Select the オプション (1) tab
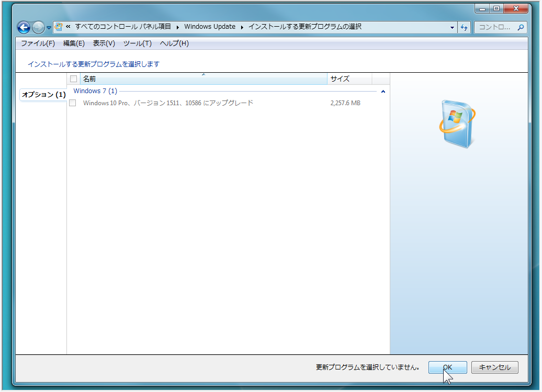This screenshot has width=542, height=392. 43,94
